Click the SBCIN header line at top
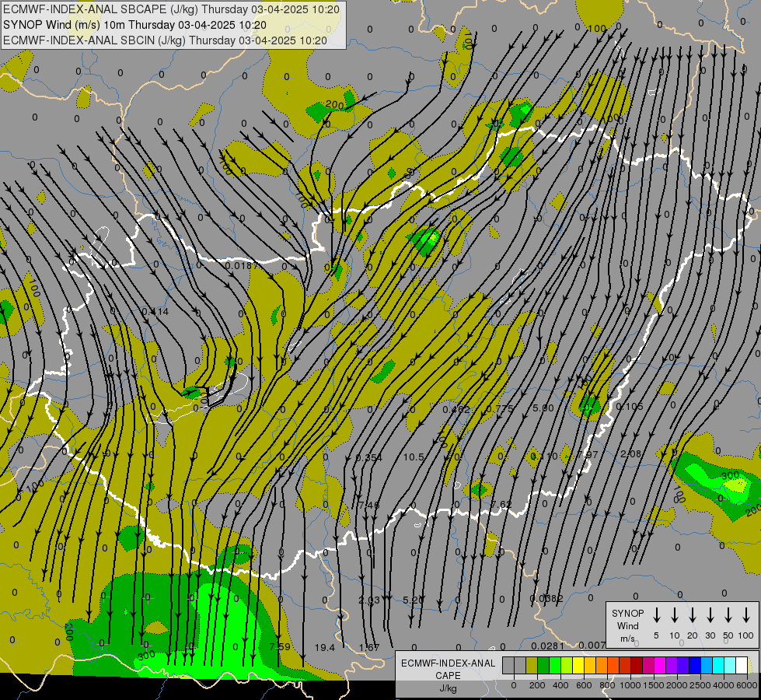761x700 pixels. tap(165, 40)
